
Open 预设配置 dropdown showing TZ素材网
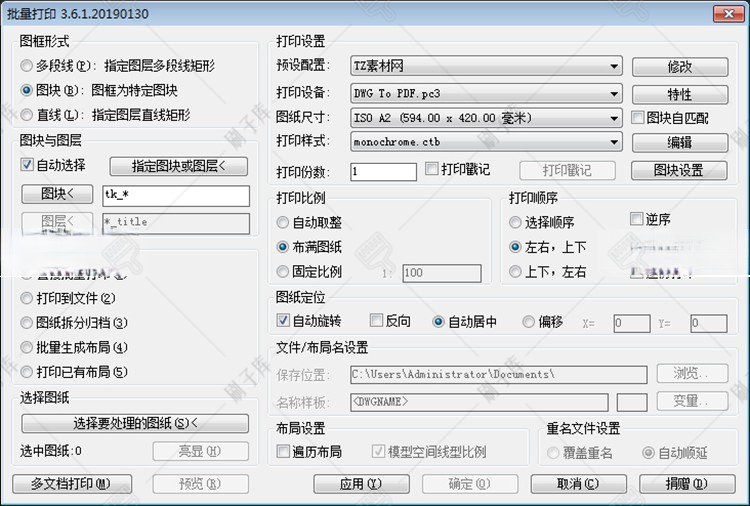coord(486,66)
